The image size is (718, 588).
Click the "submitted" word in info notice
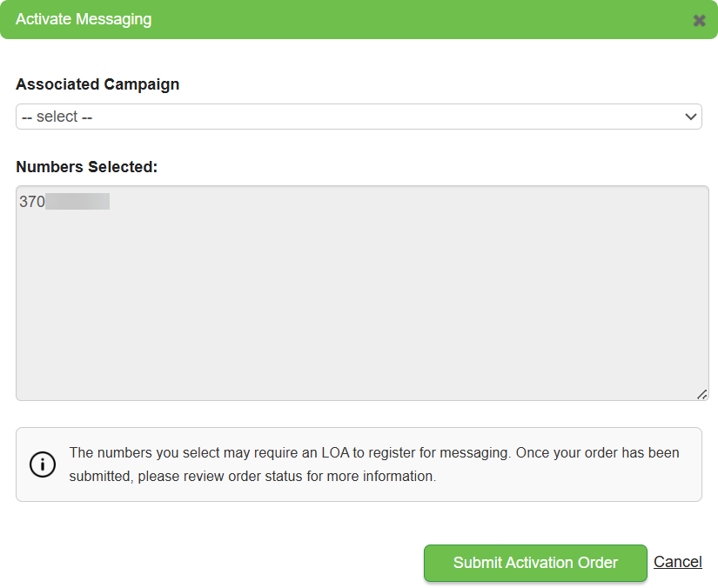click(99, 477)
